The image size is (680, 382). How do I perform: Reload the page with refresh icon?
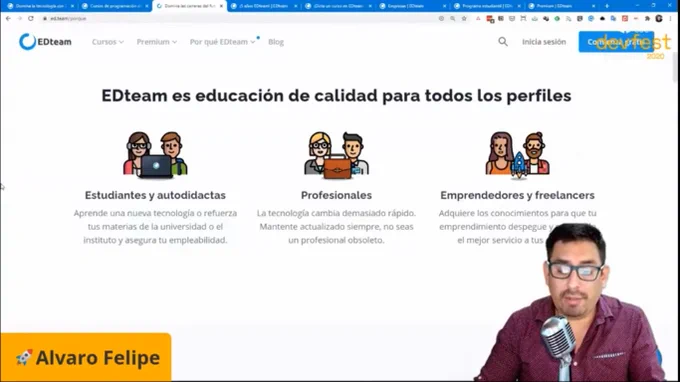[x=31, y=19]
